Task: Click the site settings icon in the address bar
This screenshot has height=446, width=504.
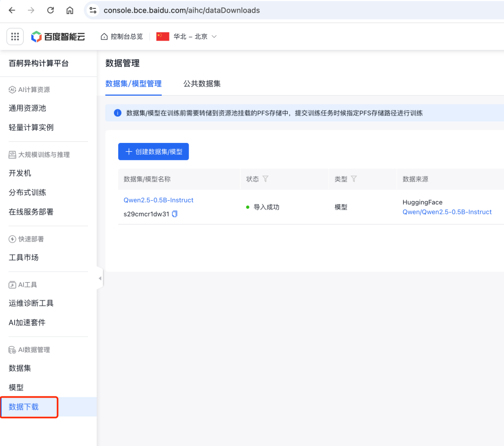Action: click(93, 11)
